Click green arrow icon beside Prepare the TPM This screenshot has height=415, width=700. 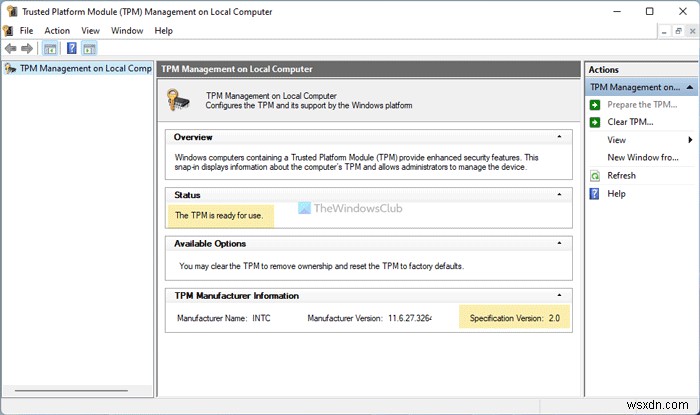595,105
